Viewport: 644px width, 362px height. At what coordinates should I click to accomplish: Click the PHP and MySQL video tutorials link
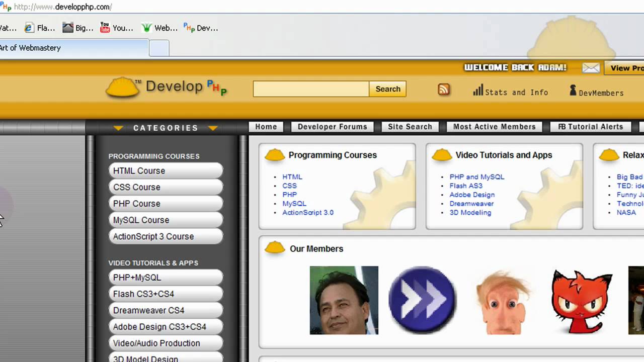pyautogui.click(x=477, y=177)
